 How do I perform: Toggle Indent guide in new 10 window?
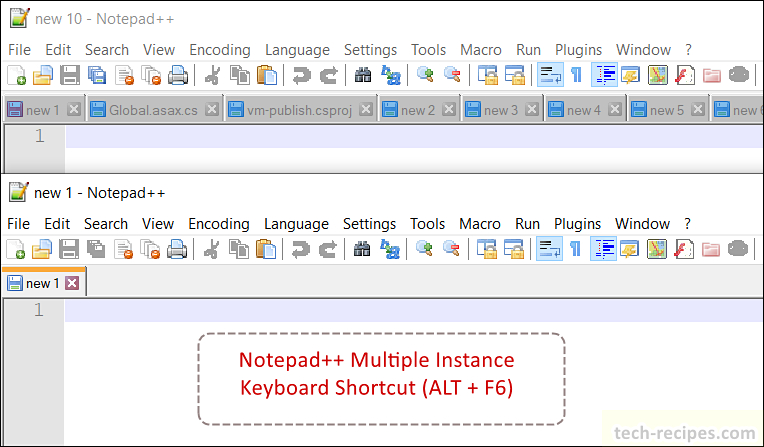604,75
